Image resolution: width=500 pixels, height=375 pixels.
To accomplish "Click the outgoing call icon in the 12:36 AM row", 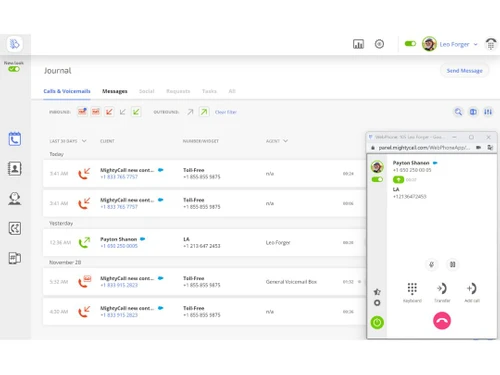I will pos(84,242).
